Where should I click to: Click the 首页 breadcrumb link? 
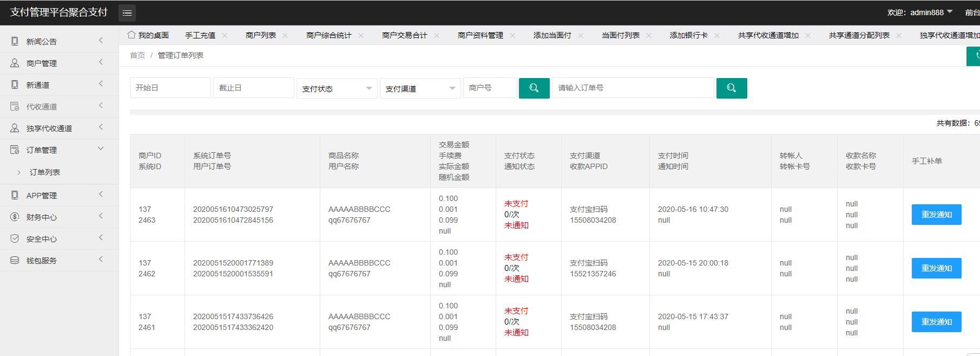click(x=137, y=55)
